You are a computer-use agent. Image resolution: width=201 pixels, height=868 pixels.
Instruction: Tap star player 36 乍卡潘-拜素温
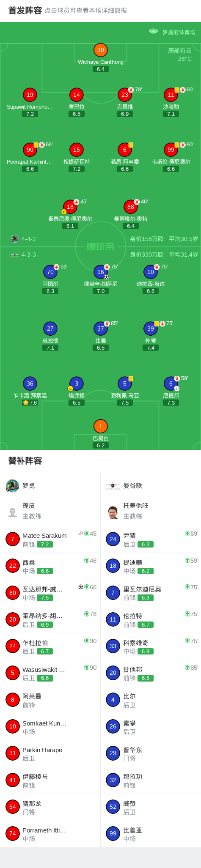pyautogui.click(x=30, y=383)
